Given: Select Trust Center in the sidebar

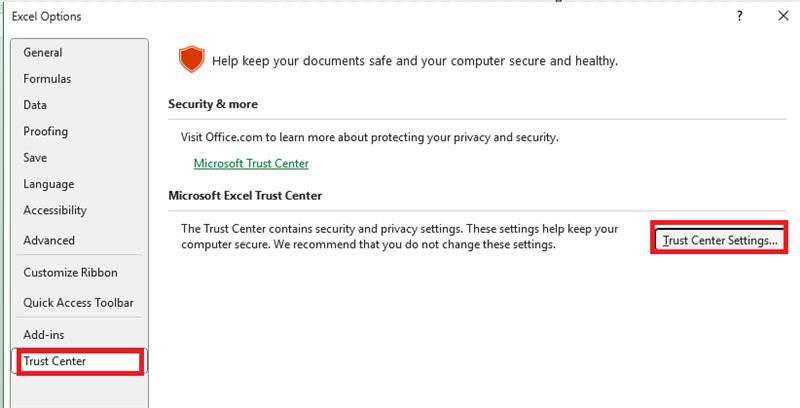Looking at the screenshot, I should point(79,361).
